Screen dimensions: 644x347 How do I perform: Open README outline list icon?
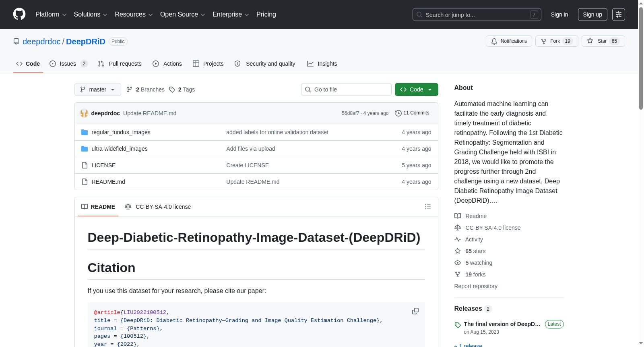(428, 207)
